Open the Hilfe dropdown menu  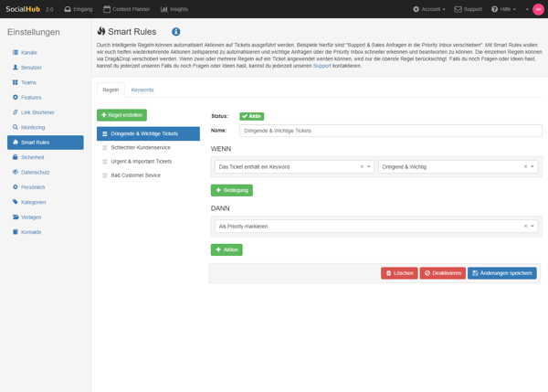click(x=503, y=9)
